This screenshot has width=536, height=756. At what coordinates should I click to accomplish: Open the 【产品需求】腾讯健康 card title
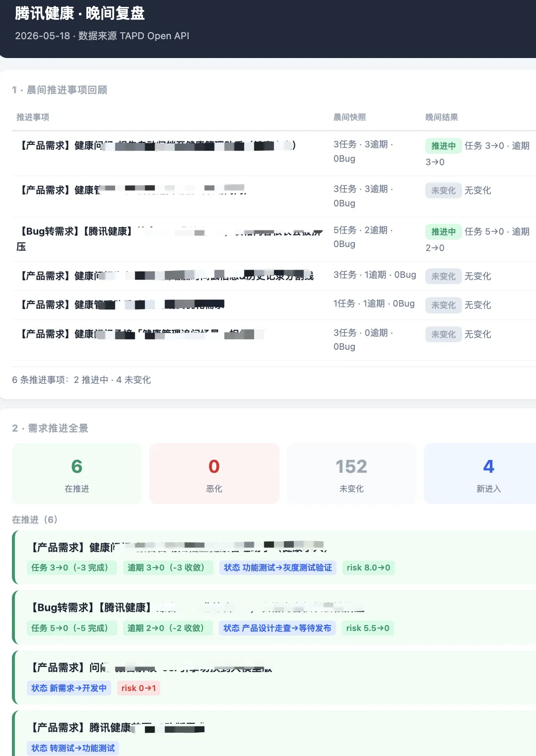[118, 728]
